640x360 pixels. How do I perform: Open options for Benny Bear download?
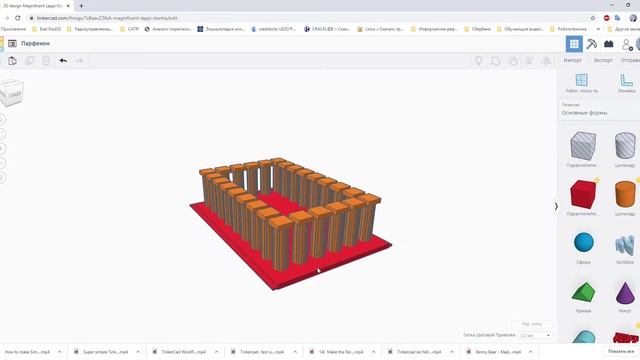pos(531,352)
